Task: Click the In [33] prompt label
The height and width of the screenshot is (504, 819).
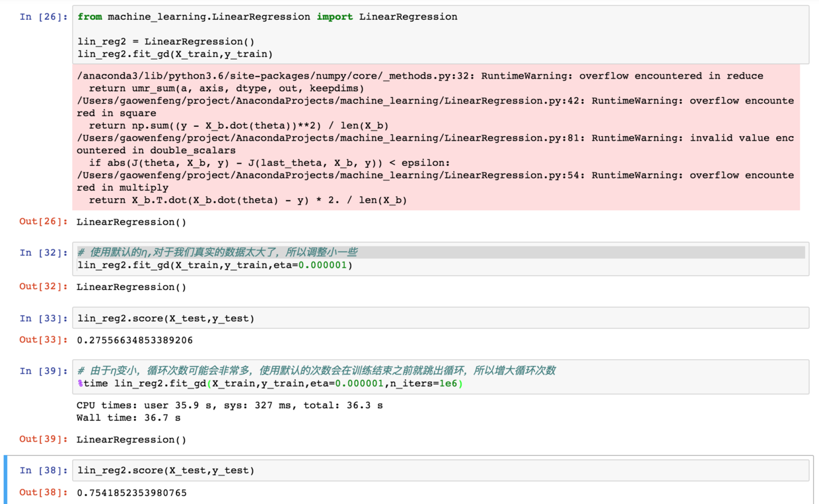Action: [44, 318]
